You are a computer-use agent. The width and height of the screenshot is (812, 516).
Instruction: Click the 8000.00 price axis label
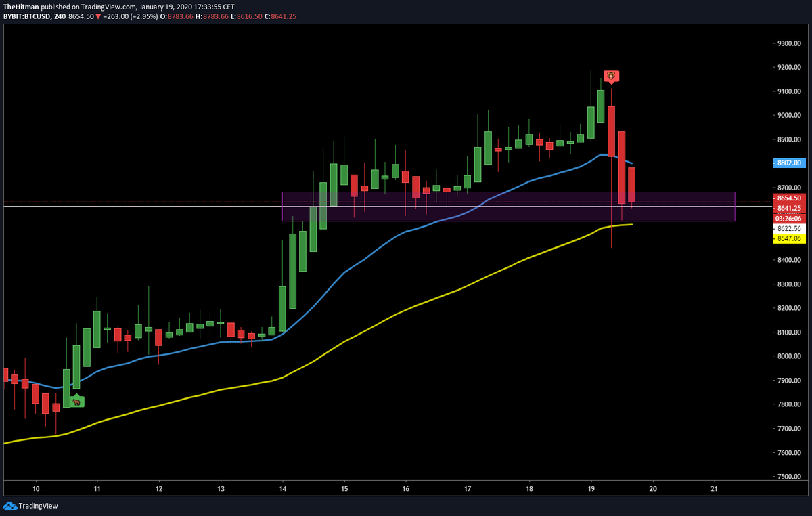(x=789, y=357)
